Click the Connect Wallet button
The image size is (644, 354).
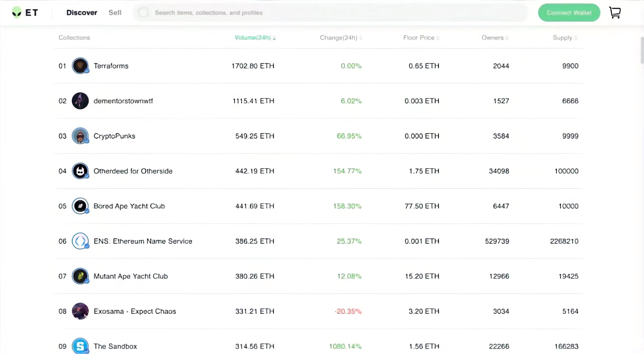pos(569,13)
